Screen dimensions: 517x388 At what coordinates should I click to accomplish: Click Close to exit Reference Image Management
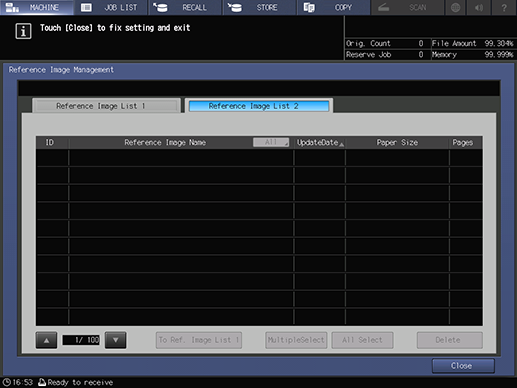pyautogui.click(x=463, y=366)
